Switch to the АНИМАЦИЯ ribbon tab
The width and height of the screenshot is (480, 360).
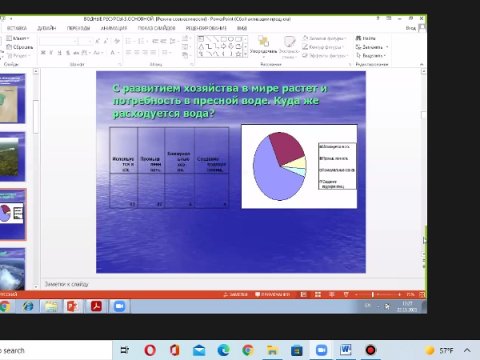[114, 28]
